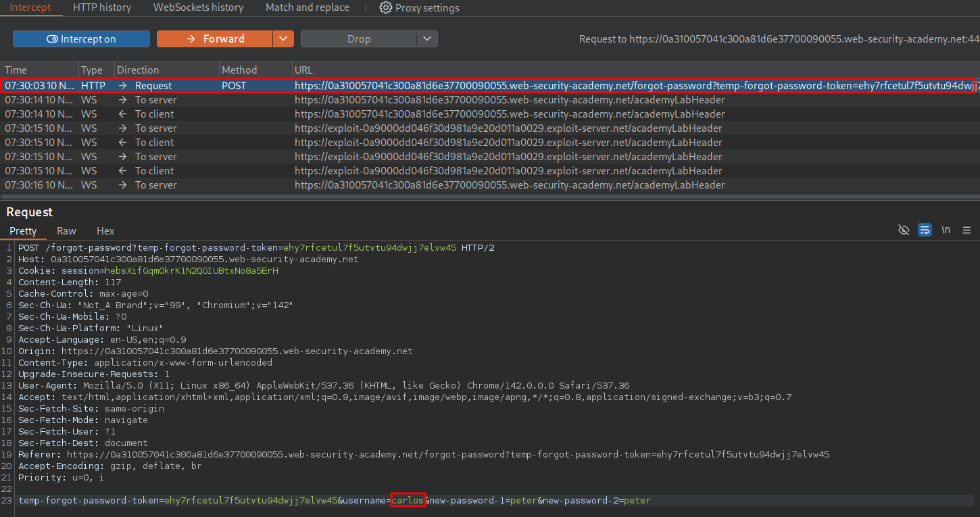This screenshot has width=980, height=517.
Task: Switch Request view to Hex
Action: click(105, 231)
